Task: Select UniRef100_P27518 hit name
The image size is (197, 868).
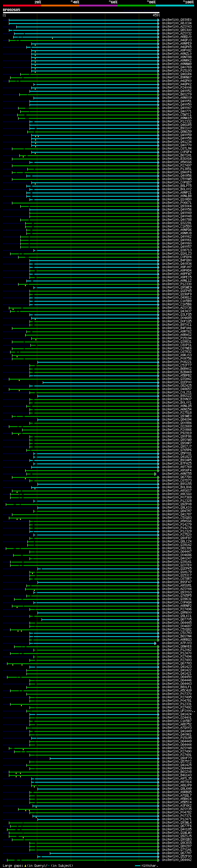Action: click(x=176, y=413)
